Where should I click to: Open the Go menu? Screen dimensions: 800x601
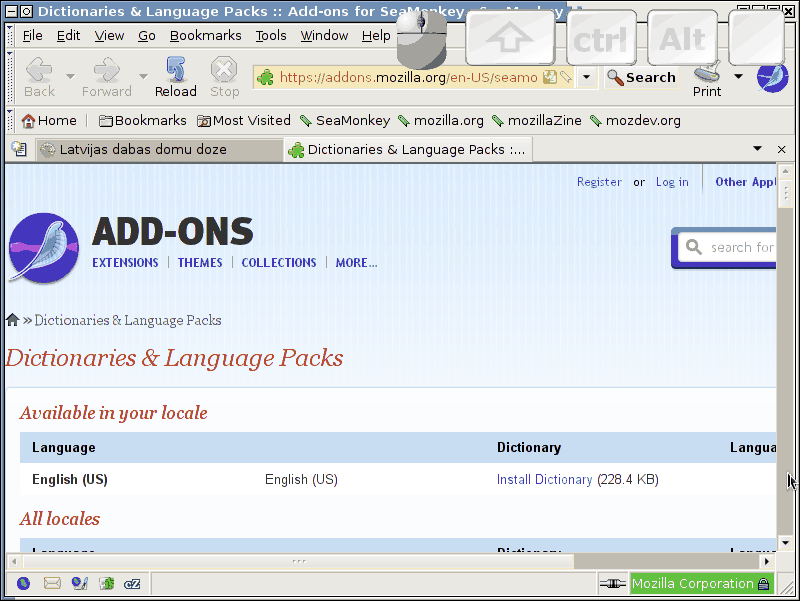[x=146, y=35]
